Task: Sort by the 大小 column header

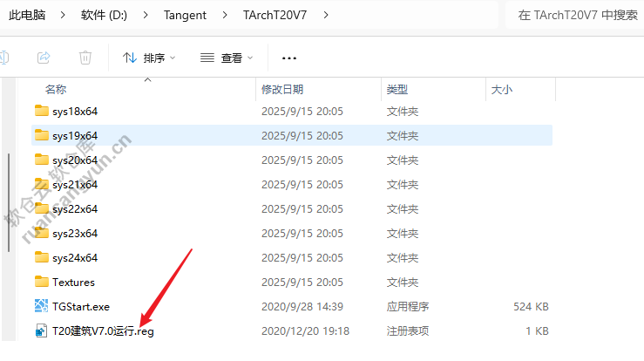Action: click(501, 89)
